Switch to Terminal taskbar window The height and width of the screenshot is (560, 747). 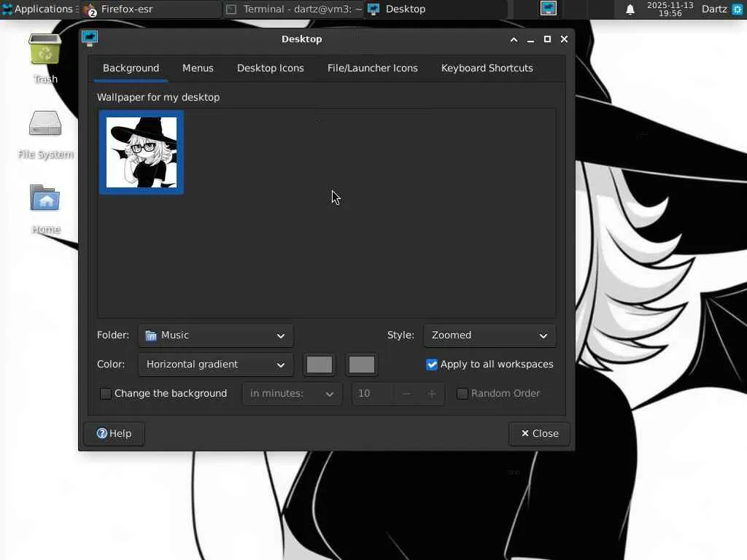pyautogui.click(x=293, y=9)
